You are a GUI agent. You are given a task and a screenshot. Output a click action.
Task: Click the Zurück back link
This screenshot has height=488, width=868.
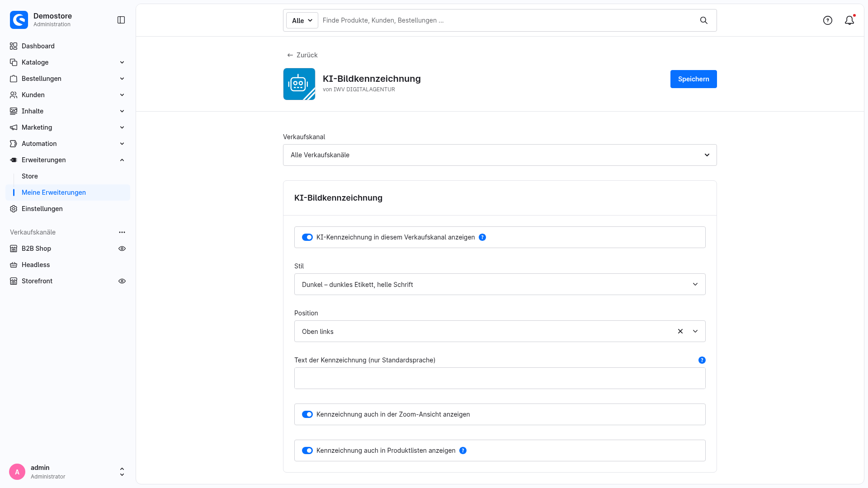coord(302,55)
